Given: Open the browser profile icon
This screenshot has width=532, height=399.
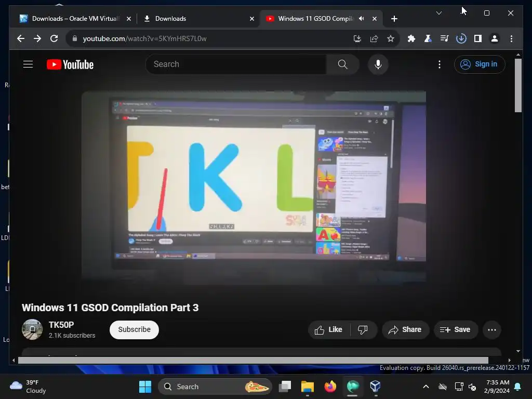Looking at the screenshot, I should coord(495,38).
